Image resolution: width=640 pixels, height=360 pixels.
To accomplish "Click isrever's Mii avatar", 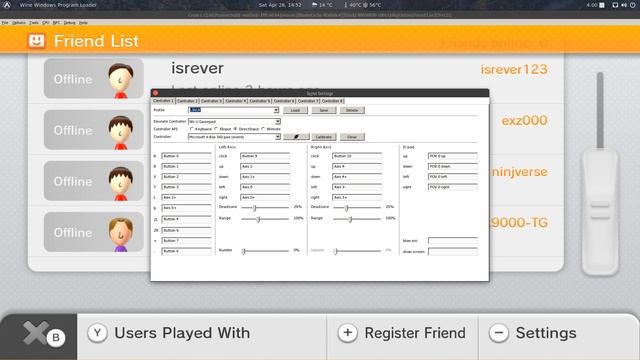I will pos(121,80).
